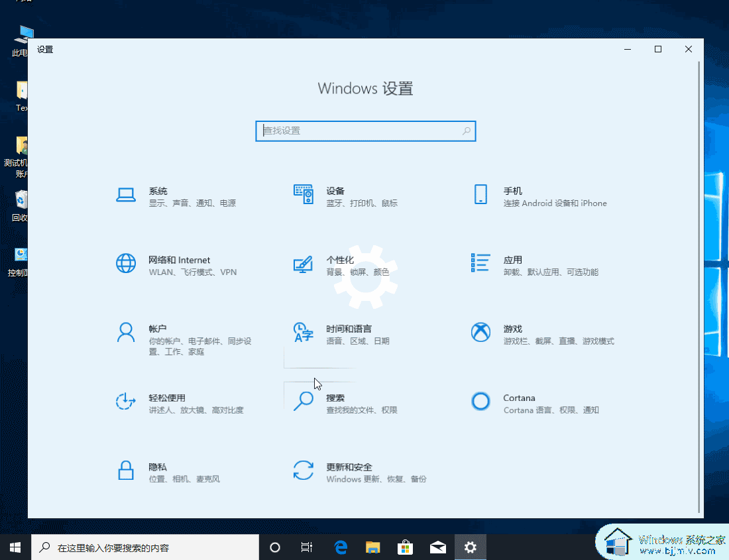Maximize the 设置 window
Screen dimensions: 729x560
pyautogui.click(x=658, y=49)
